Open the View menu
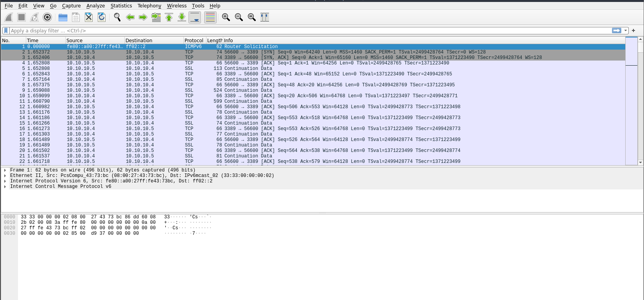The height and width of the screenshot is (300, 644). 39,6
